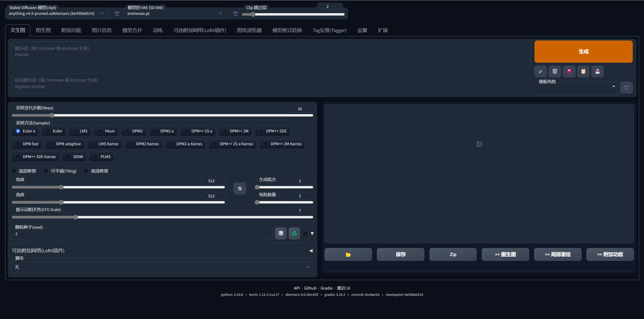The width and height of the screenshot is (644, 319).
Task: Click into the Prompt text area
Action: 271,55
